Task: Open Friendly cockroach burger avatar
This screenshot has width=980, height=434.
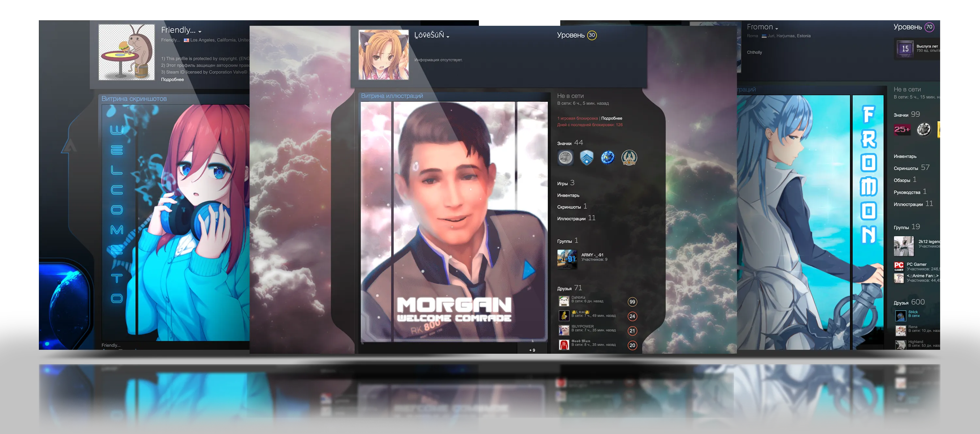Action: [x=127, y=53]
